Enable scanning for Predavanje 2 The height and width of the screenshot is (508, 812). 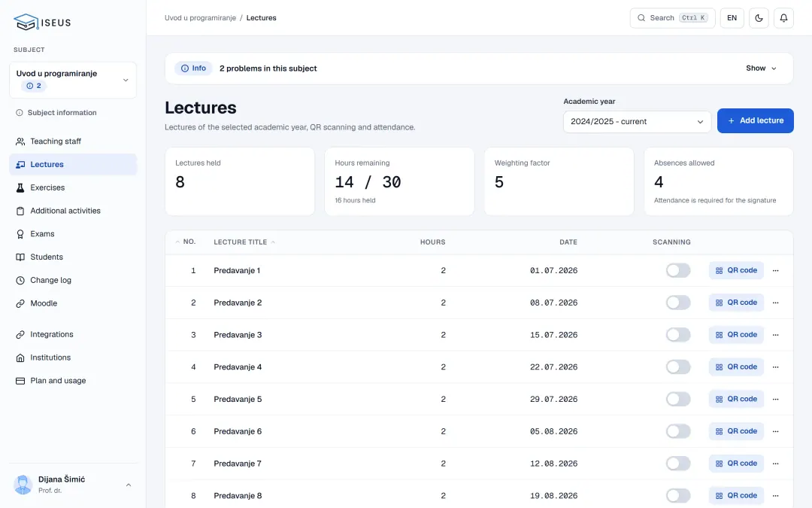[678, 303]
